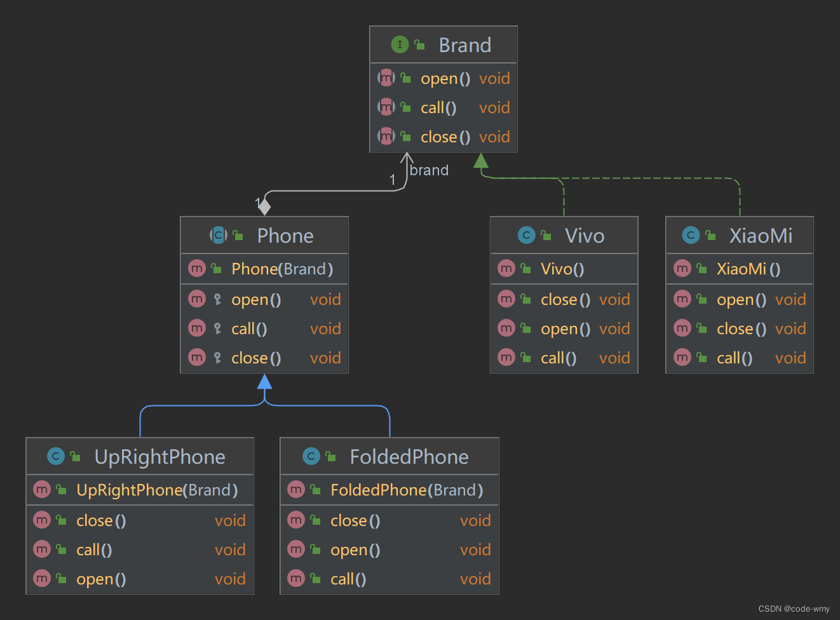Select close() method in Vivo box
The width and height of the screenshot is (840, 620).
click(564, 299)
